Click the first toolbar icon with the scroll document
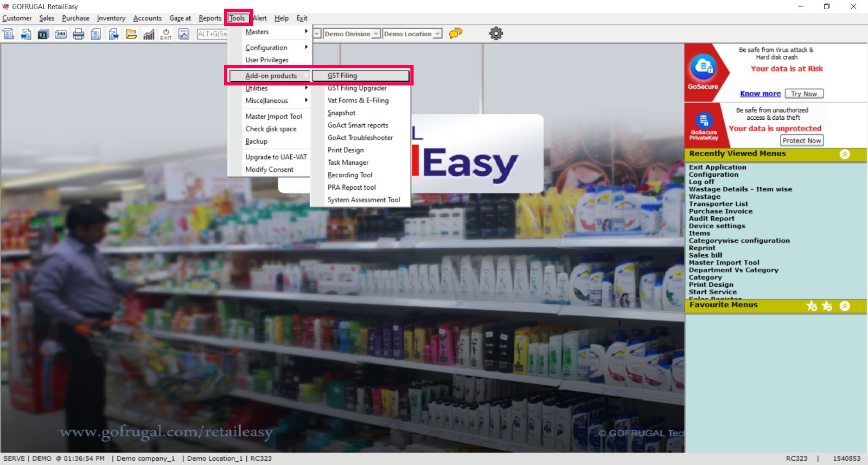 tap(9, 34)
